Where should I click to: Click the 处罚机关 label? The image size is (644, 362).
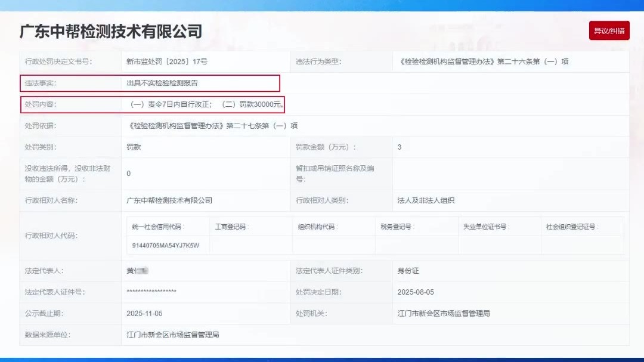311,314
